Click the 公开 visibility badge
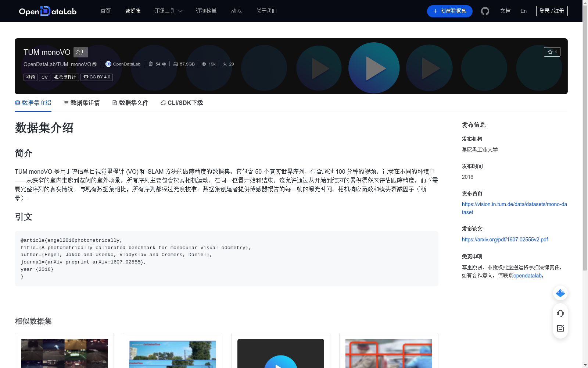This screenshot has width=588, height=368. coord(81,52)
